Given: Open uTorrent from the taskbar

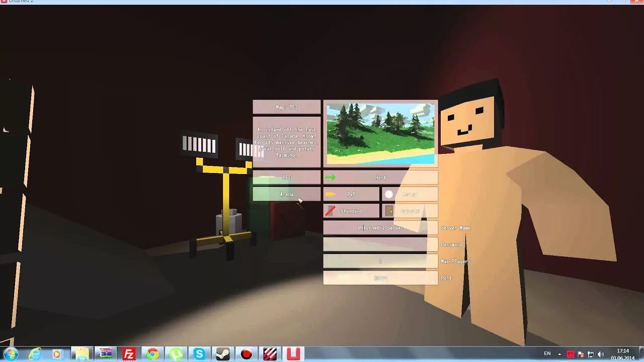Looking at the screenshot, I should click(x=176, y=354).
